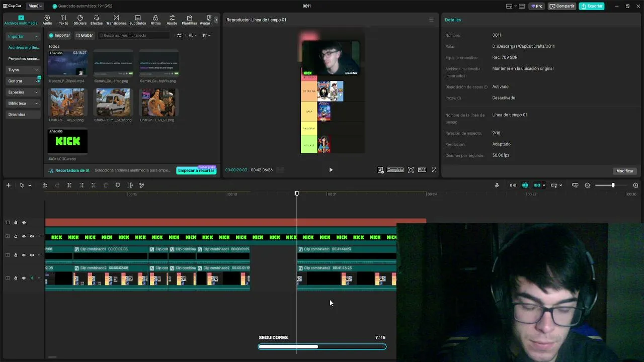Focus the Buscar archivos multimedia search field
The width and height of the screenshot is (644, 362).
134,36
